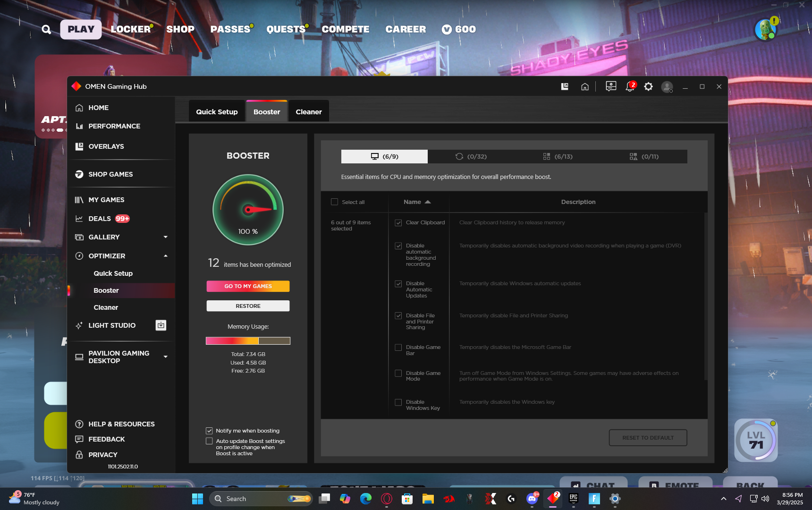Open the Fortnite profile avatar
812x510 pixels.
coord(766,30)
